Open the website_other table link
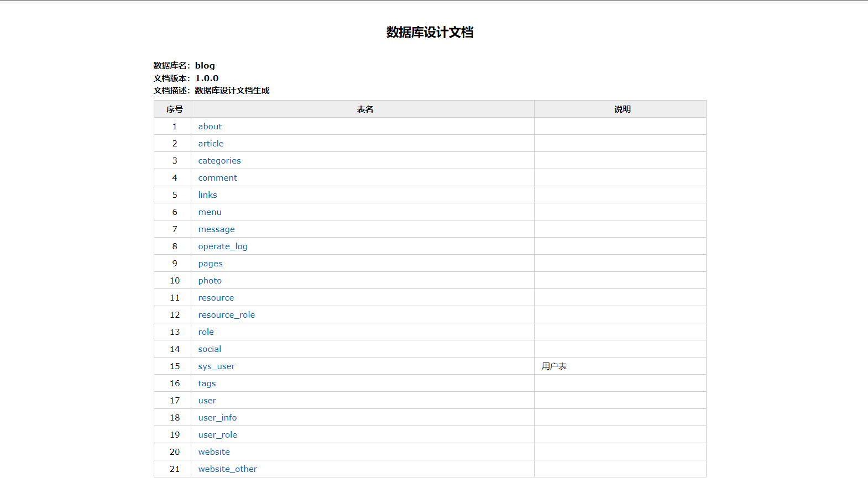This screenshot has height=499, width=868. [228, 469]
